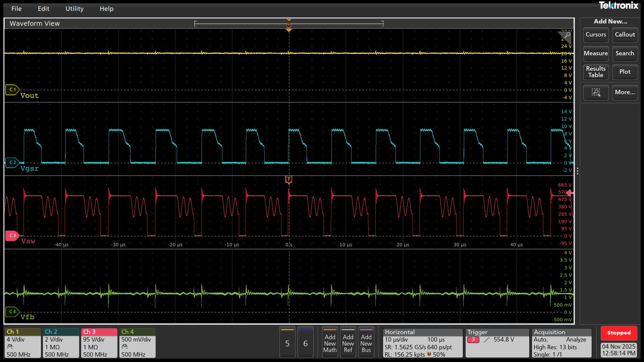Click the probe symbol on the Ch 1 badge
The width and height of the screenshot is (644, 362).
9,347
